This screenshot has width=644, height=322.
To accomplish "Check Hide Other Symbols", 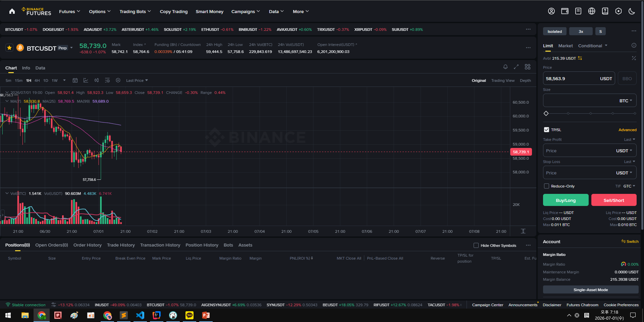I will click(x=476, y=245).
